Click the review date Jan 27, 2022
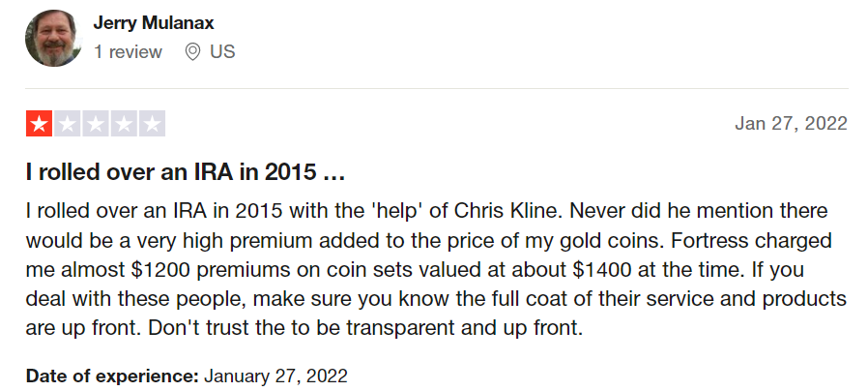Screen dimensions: 868x391 point(791,123)
